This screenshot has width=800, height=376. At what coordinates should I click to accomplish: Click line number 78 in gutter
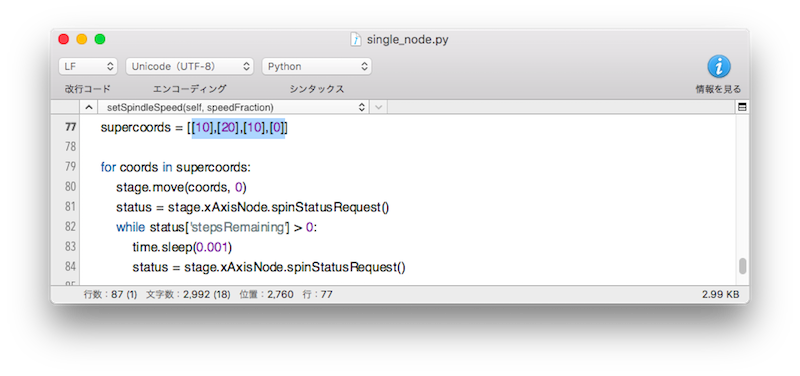click(x=70, y=147)
